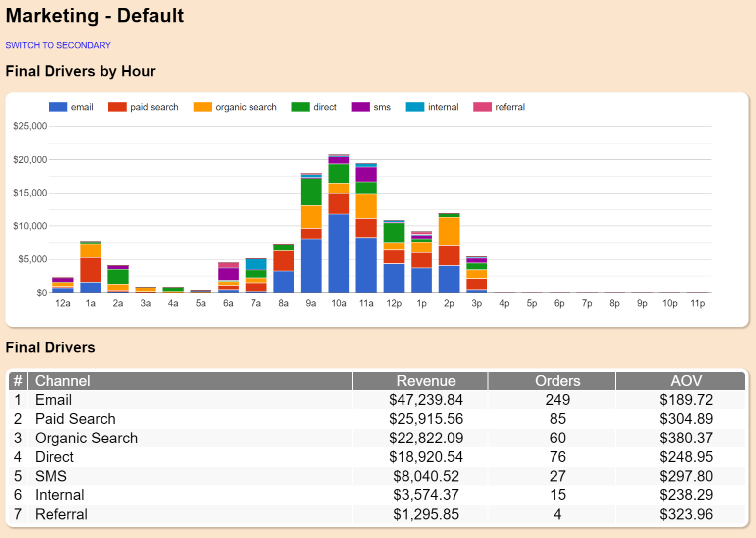This screenshot has width=756, height=538.
Task: Click the paid search red legend swatch
Action: 117,107
